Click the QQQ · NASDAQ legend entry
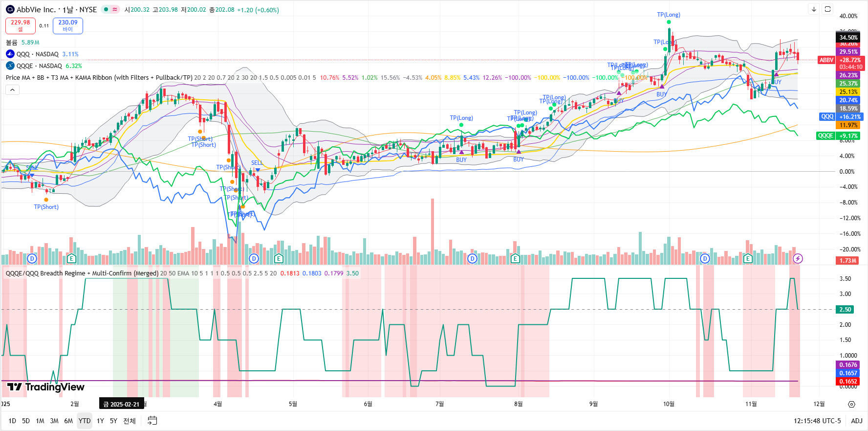Image resolution: width=868 pixels, height=431 pixels. point(38,54)
